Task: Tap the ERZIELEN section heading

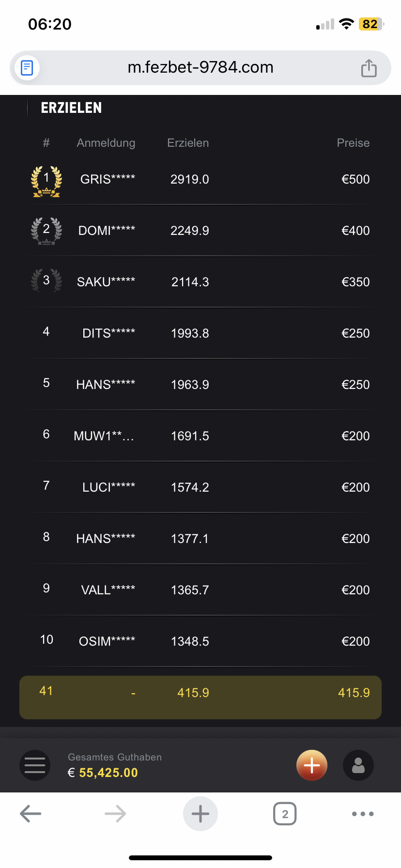Action: pyautogui.click(x=71, y=108)
